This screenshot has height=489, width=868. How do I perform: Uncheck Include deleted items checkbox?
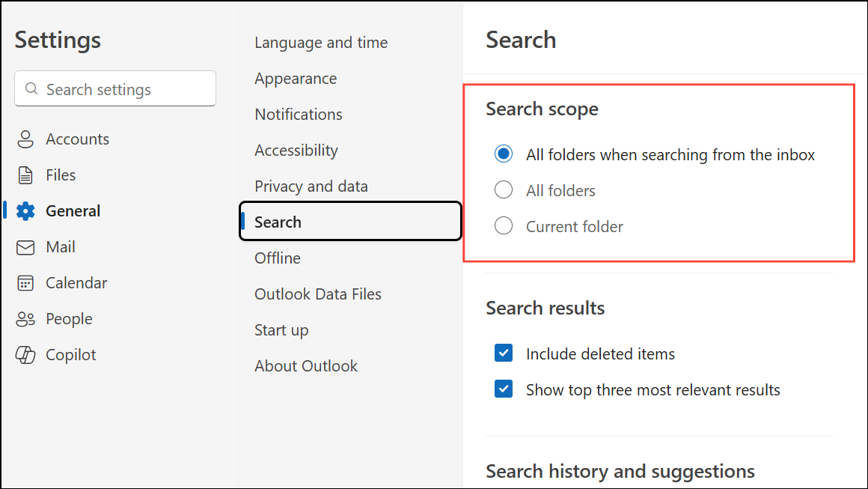[504, 353]
